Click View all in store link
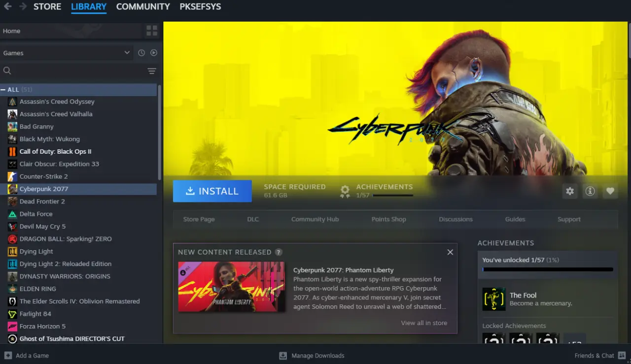 click(x=424, y=323)
